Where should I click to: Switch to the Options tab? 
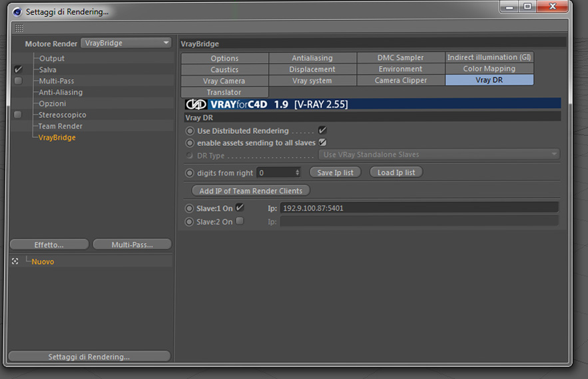[224, 58]
